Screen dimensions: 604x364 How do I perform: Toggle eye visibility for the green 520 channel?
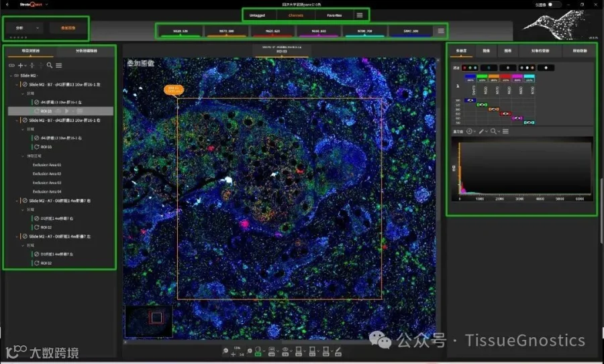tap(482, 105)
